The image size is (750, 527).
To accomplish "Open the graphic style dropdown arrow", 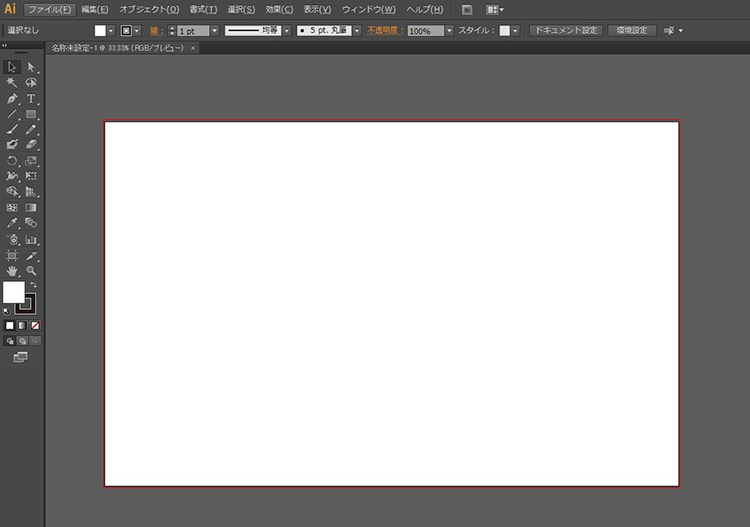I will pos(515,31).
